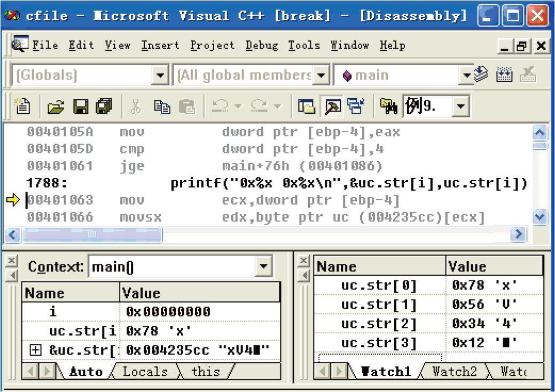
Task: Click the Paste clipboard icon
Action: [x=187, y=106]
